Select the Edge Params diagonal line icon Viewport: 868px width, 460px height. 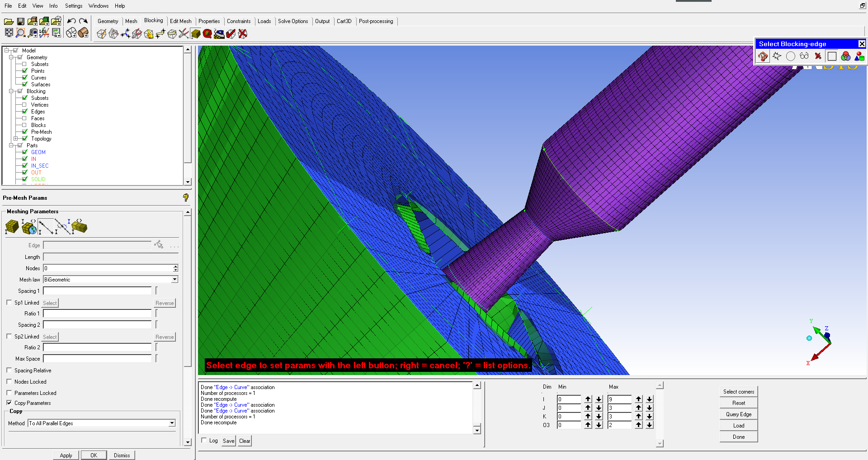46,226
